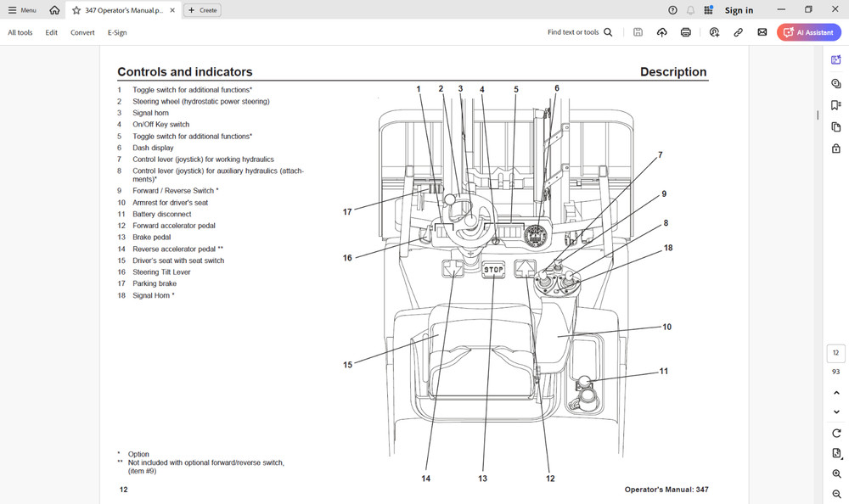Click the text 'Steering Tilt Lever'
Screen dimensions: 849x504
[x=161, y=272]
